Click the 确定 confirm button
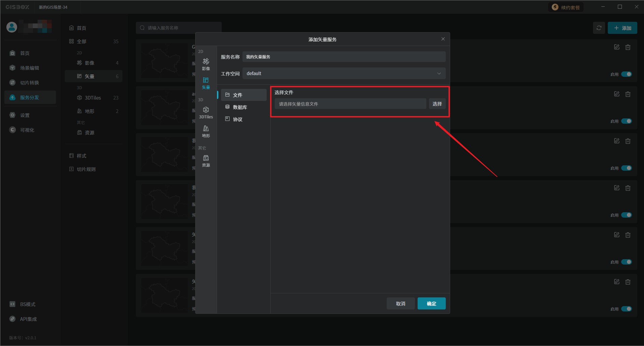The image size is (644, 346). [x=431, y=303]
